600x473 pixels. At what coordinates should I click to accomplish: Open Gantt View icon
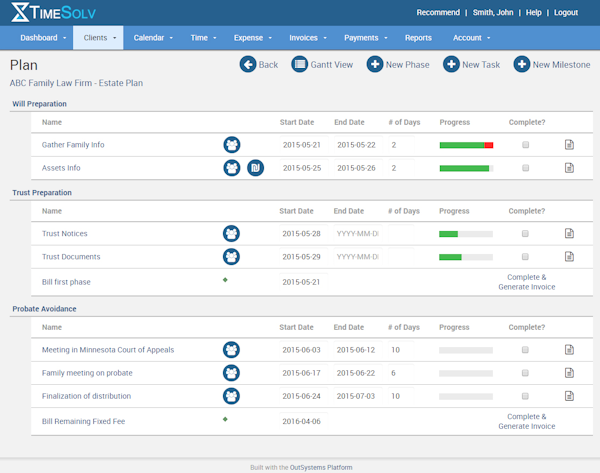299,64
